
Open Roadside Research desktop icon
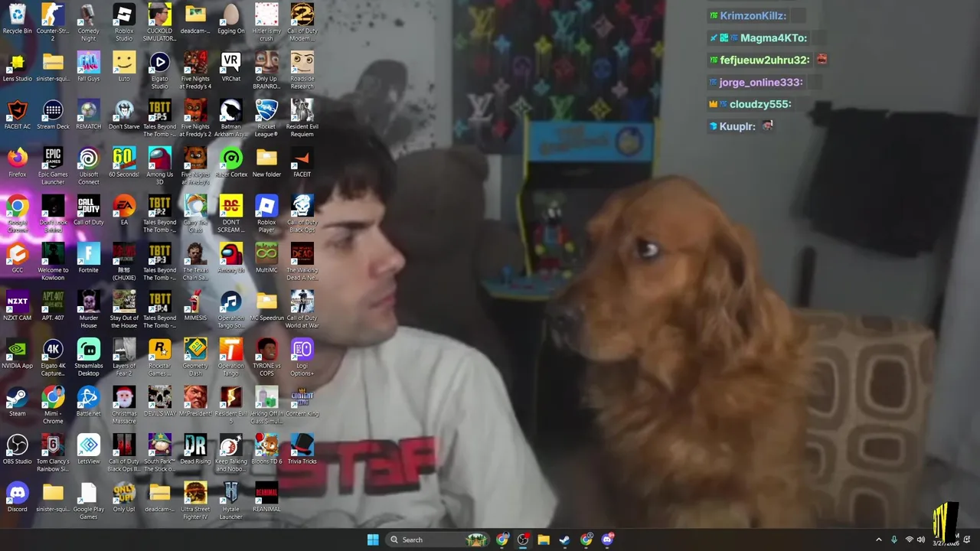point(302,70)
